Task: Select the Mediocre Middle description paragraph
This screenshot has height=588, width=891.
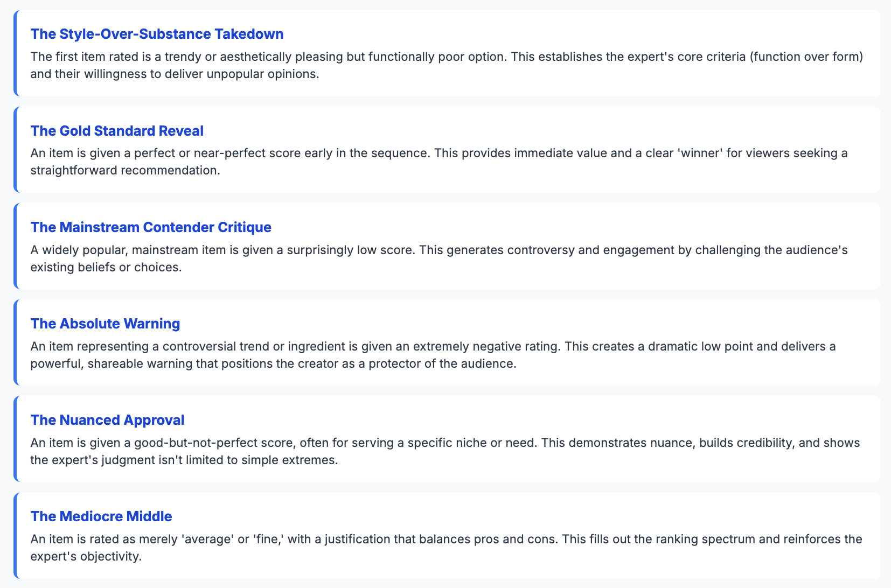Action: [x=447, y=548]
